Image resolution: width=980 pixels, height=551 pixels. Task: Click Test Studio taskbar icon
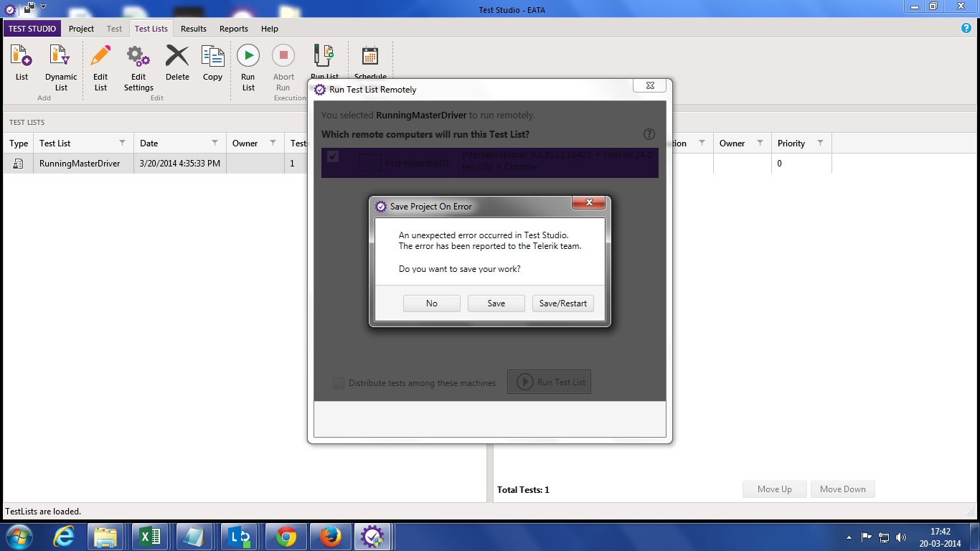coord(372,537)
